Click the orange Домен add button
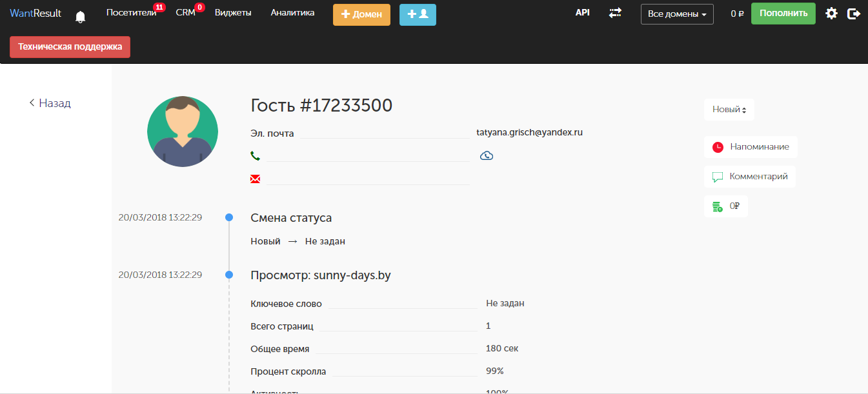The height and width of the screenshot is (394, 868). 361,14
